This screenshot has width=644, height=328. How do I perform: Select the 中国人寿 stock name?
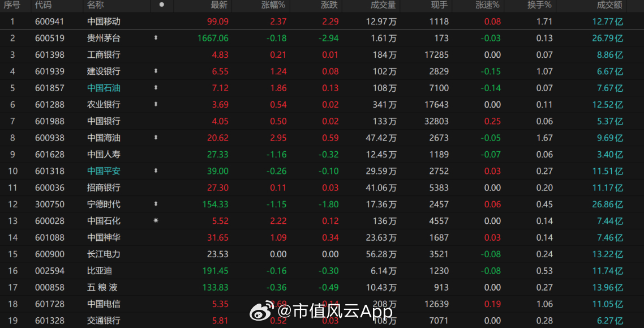point(104,154)
